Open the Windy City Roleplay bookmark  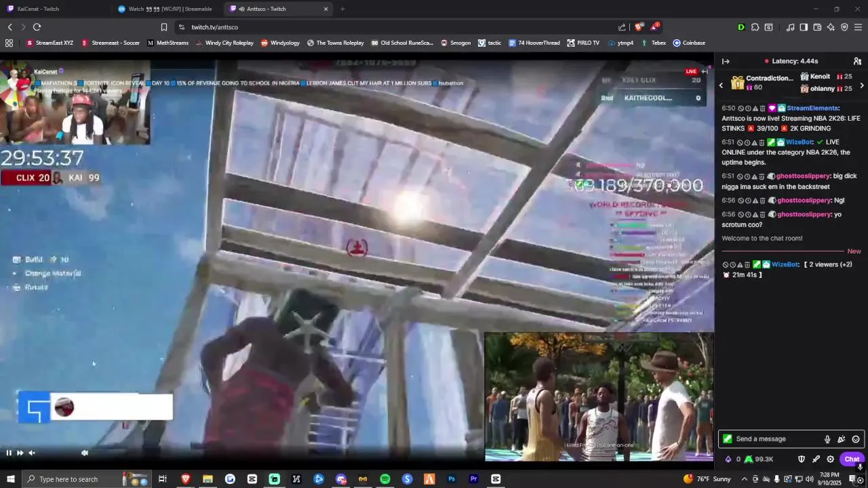click(224, 43)
